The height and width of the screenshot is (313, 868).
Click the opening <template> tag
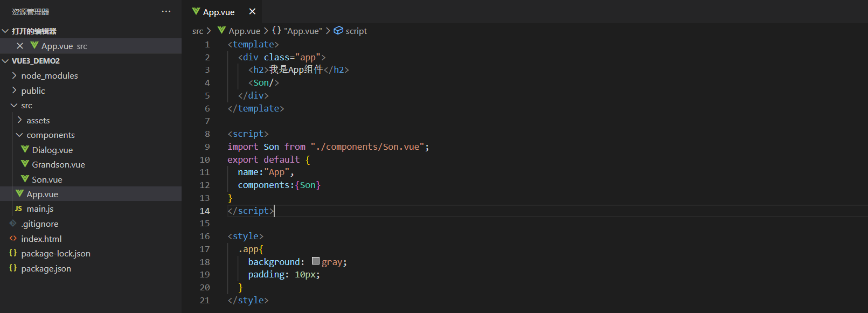coord(253,44)
